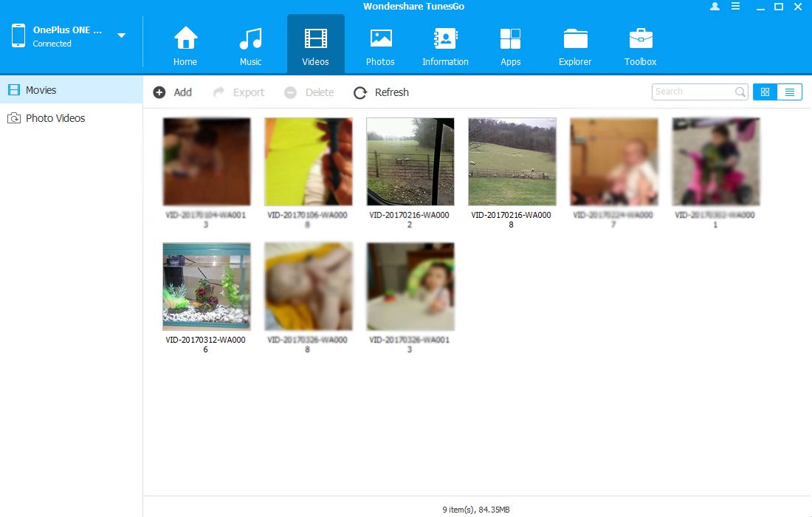Open Photo Videos in the sidebar
The image size is (812, 517).
click(55, 118)
